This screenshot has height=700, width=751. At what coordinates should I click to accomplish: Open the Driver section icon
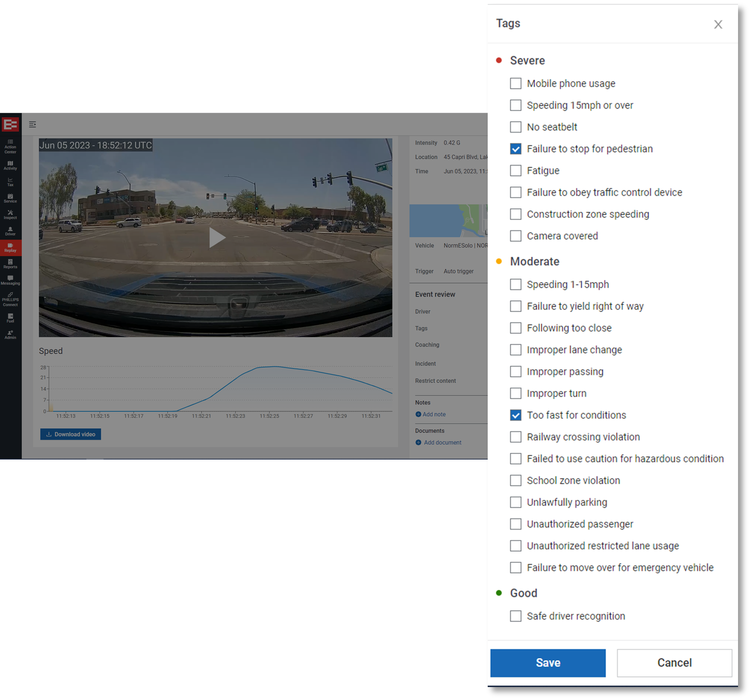pos(10,231)
